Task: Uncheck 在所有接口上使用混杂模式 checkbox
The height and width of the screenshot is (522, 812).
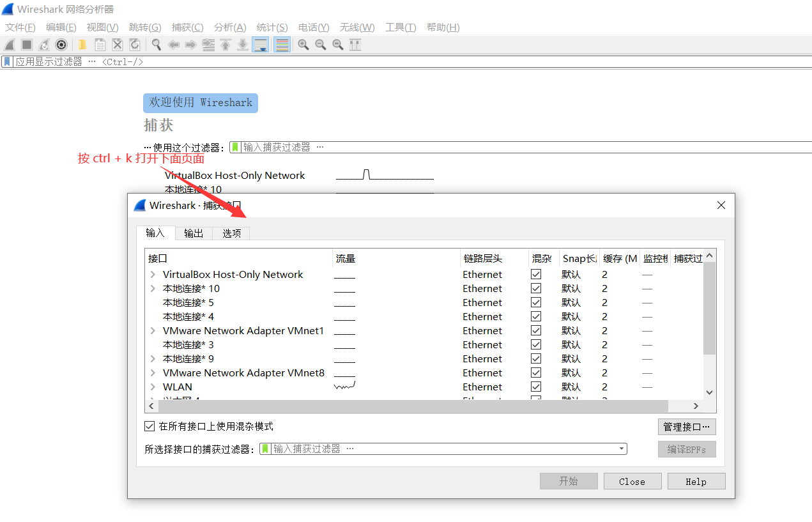Action: click(x=149, y=426)
